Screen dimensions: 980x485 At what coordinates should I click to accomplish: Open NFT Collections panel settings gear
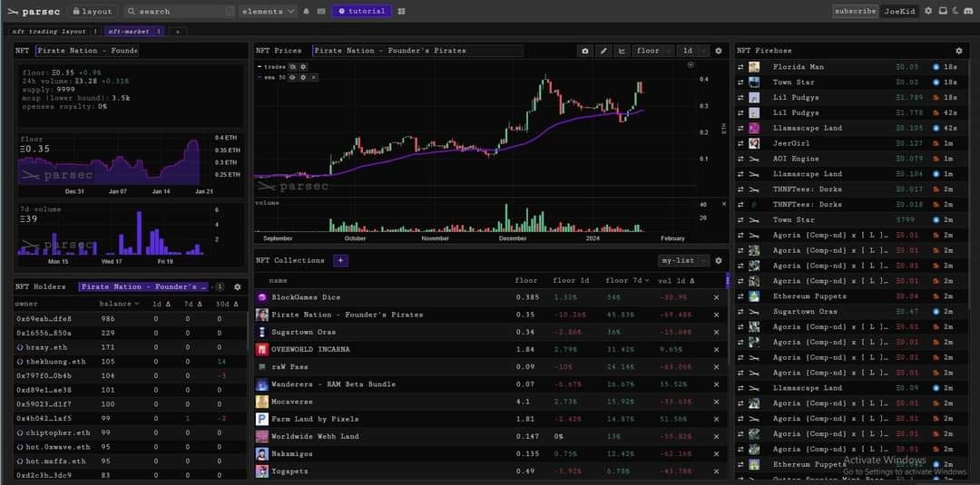718,260
